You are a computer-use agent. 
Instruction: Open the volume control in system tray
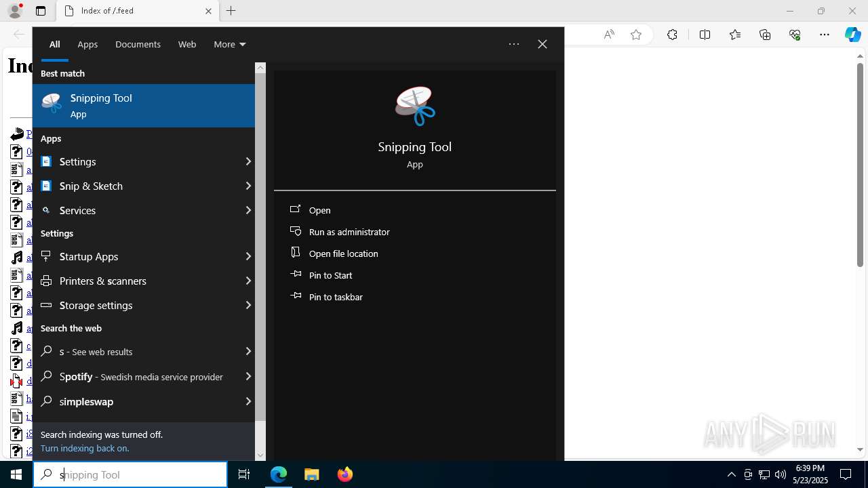[781, 474]
